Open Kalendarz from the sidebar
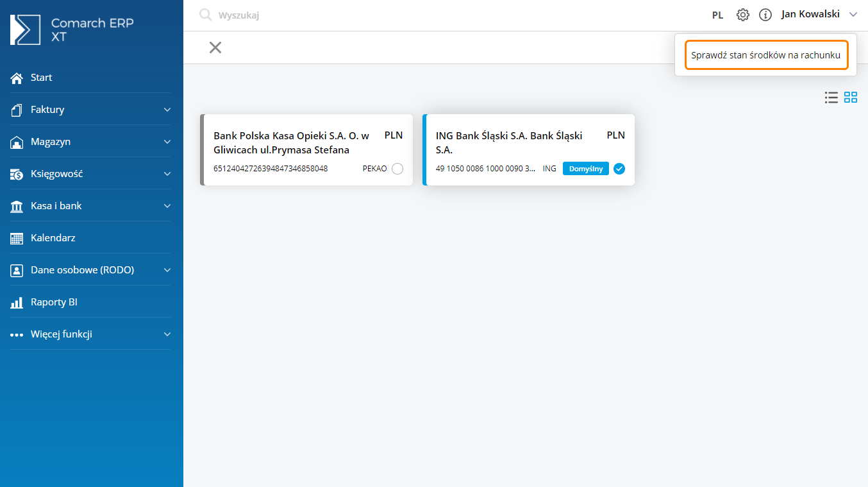Screen dimensions: 868x487 (53, 237)
